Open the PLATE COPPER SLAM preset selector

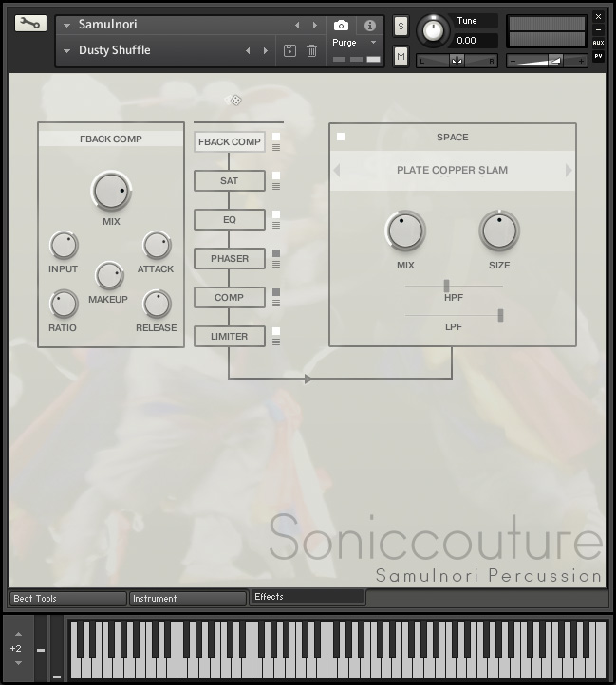(x=452, y=170)
